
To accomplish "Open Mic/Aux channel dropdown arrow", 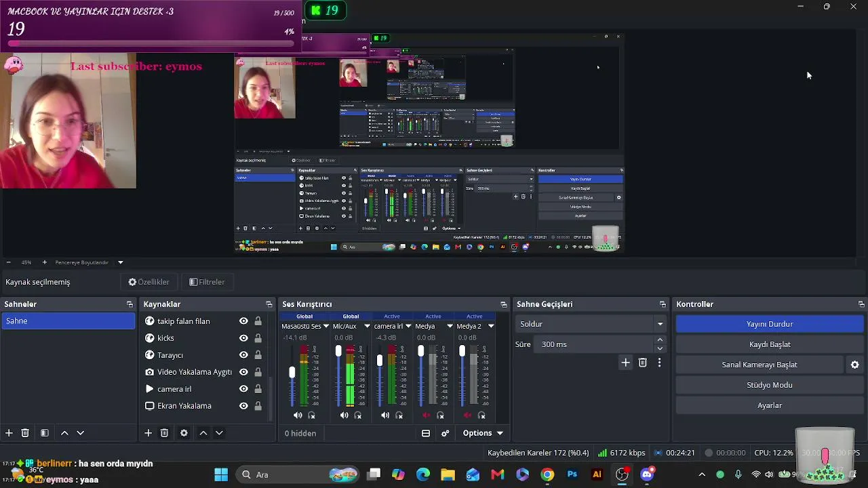I will coord(367,326).
